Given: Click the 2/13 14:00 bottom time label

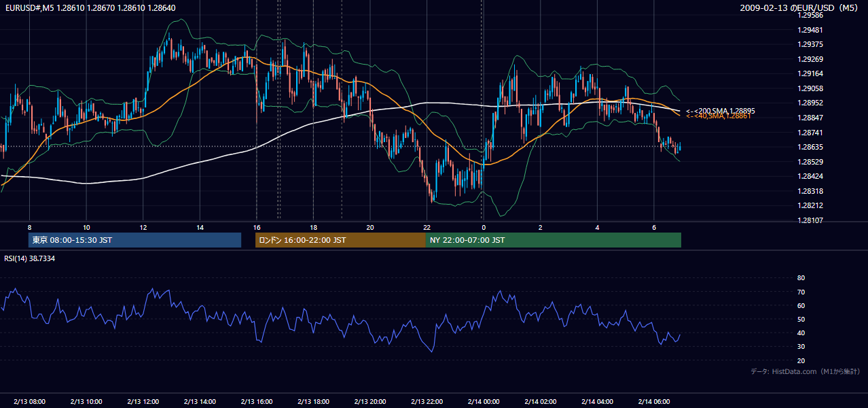Looking at the screenshot, I should click(200, 402).
